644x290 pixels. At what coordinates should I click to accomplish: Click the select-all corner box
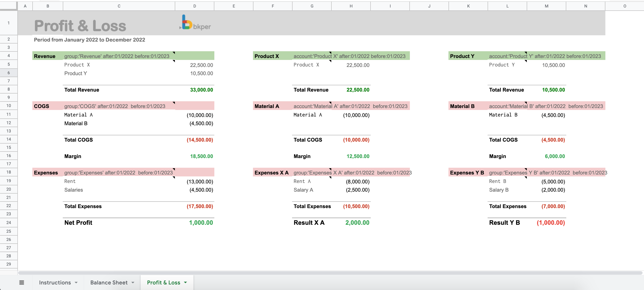[8, 6]
